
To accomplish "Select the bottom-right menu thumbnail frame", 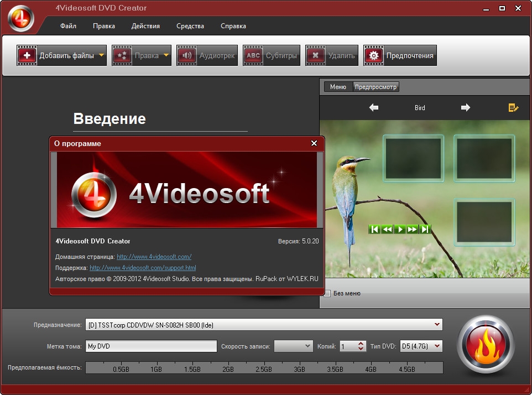I will click(x=484, y=222).
